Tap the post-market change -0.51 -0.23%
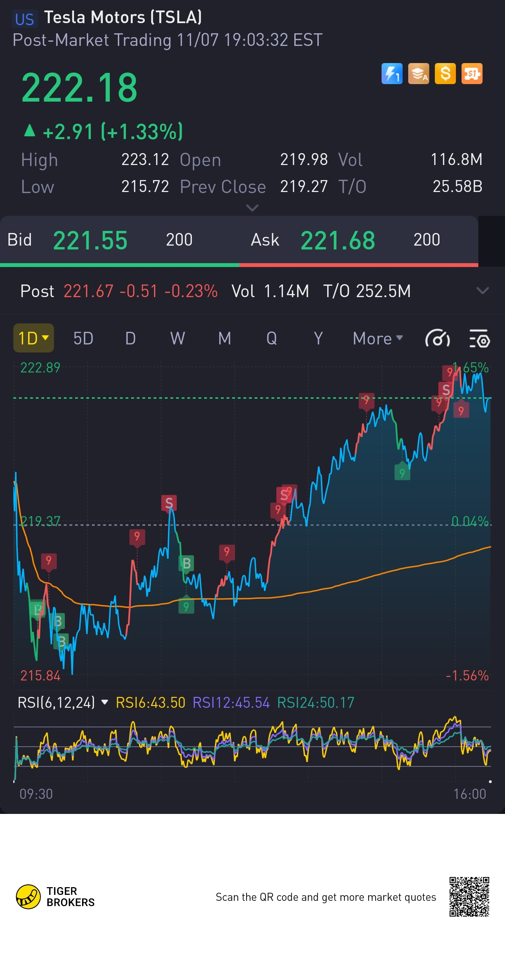Viewport: 505px width, 980px height. tap(168, 291)
